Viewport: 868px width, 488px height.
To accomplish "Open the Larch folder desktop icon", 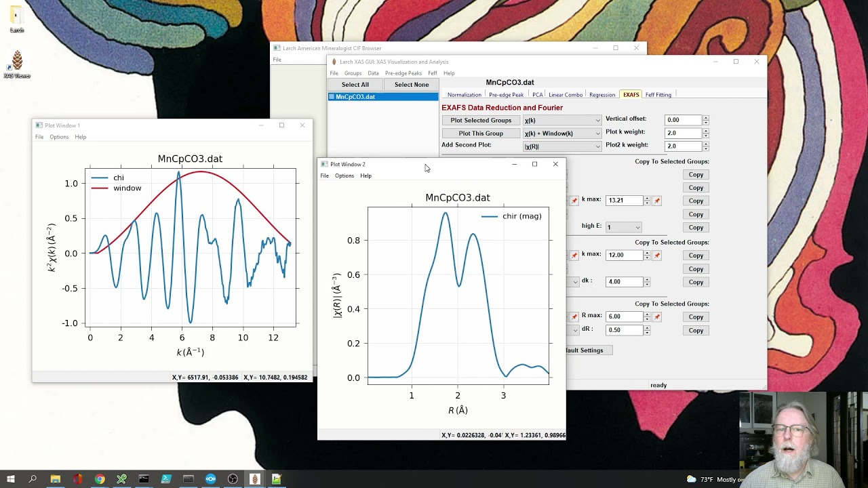I will click(x=17, y=19).
